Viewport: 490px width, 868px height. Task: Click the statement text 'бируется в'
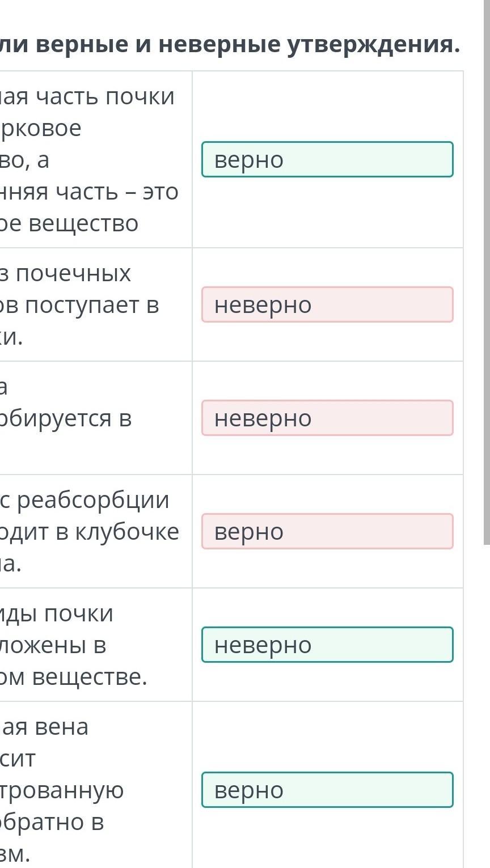pos(66,419)
